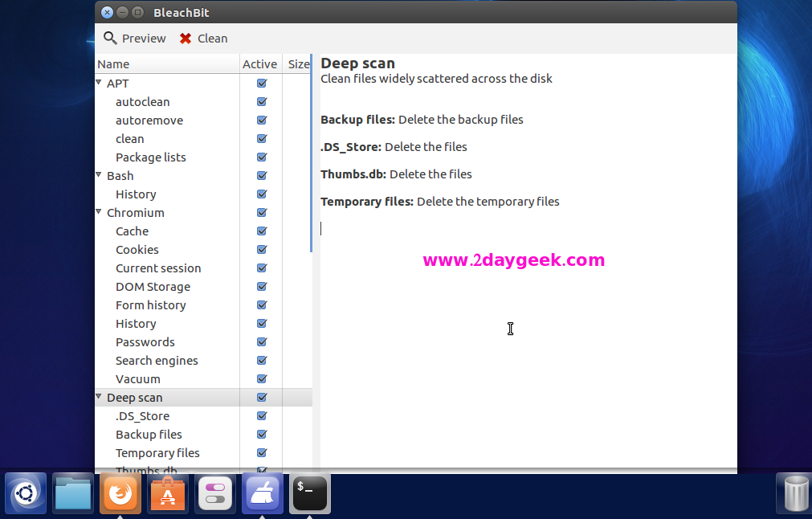
Task: Select the Form history tree item
Action: pyautogui.click(x=151, y=305)
